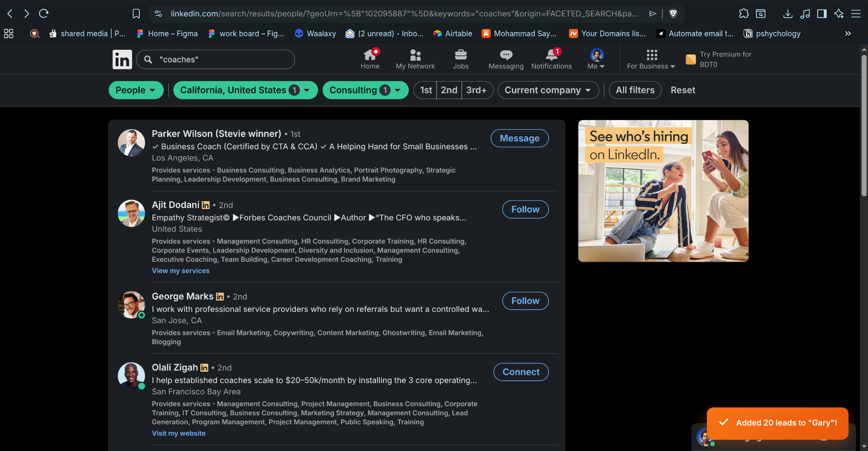Open the Me profile dropdown
This screenshot has height=451, width=868.
(x=596, y=59)
